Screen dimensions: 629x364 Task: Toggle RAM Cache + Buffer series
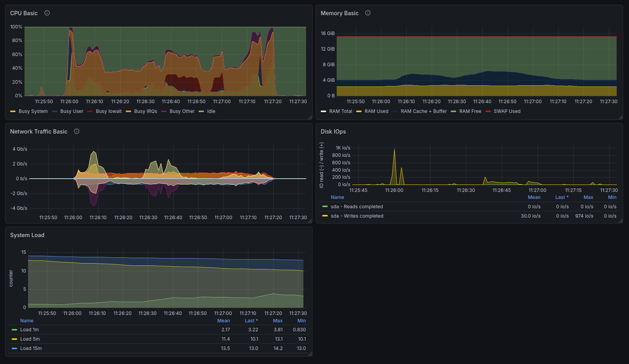coord(424,111)
